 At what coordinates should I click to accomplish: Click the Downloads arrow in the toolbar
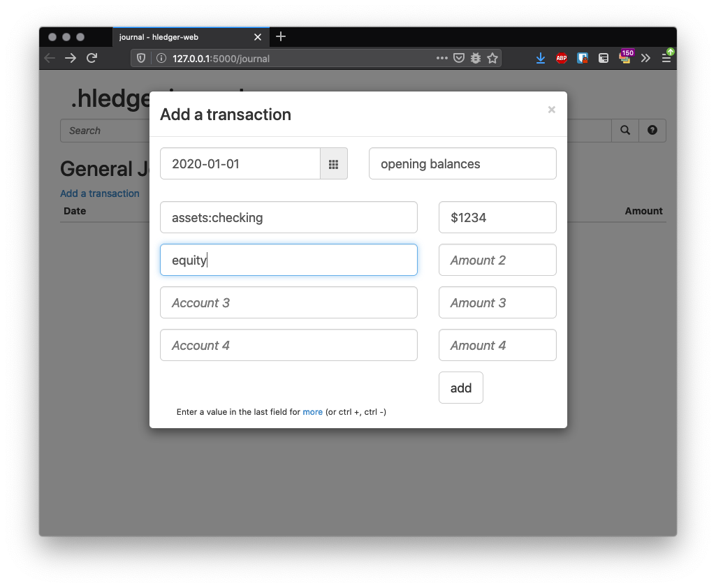[x=540, y=58]
